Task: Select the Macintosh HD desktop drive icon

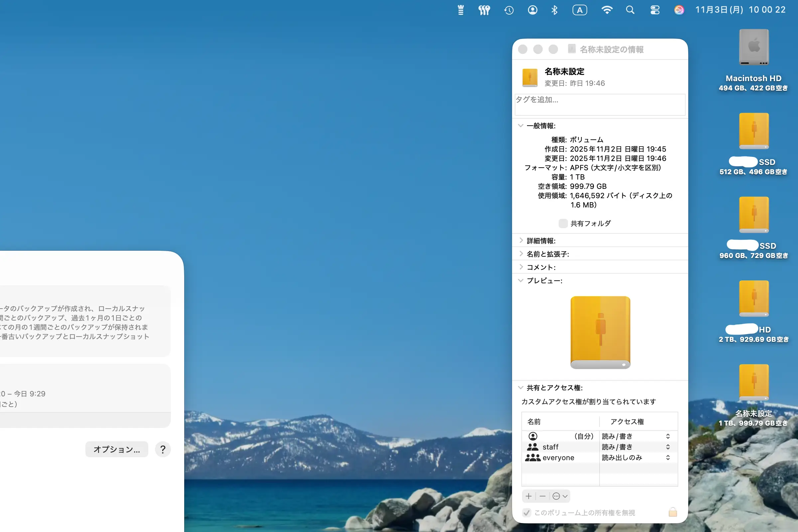Action: click(753, 48)
